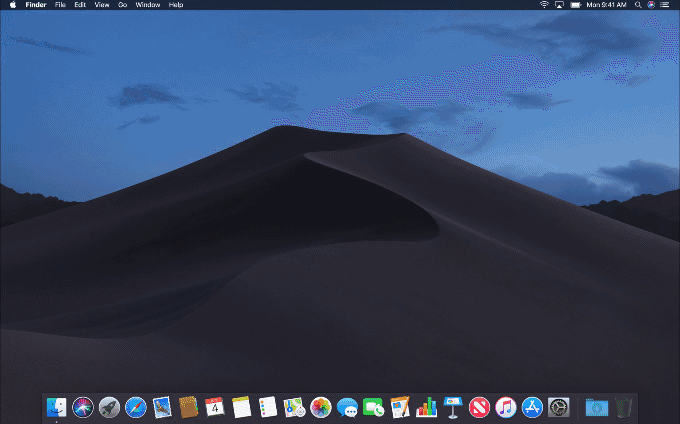This screenshot has height=424, width=680.
Task: Open the blue Downloads folder in Dock
Action: coord(597,408)
